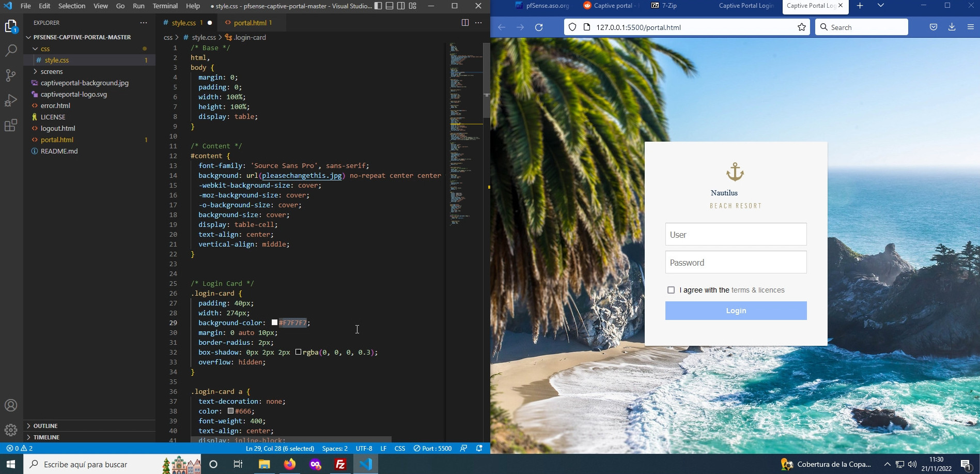Image resolution: width=980 pixels, height=474 pixels.
Task: Reload the page in Firefox
Action: (539, 27)
